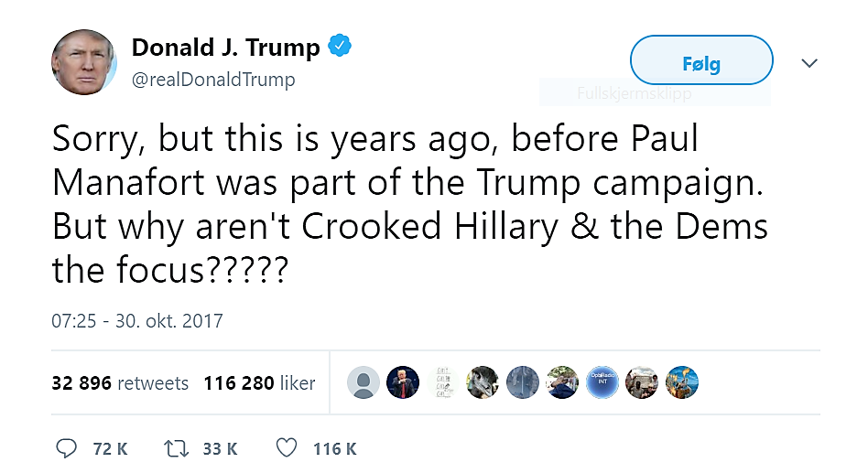Open the tweet options chevron menu
The height and width of the screenshot is (462, 868).
tap(808, 63)
